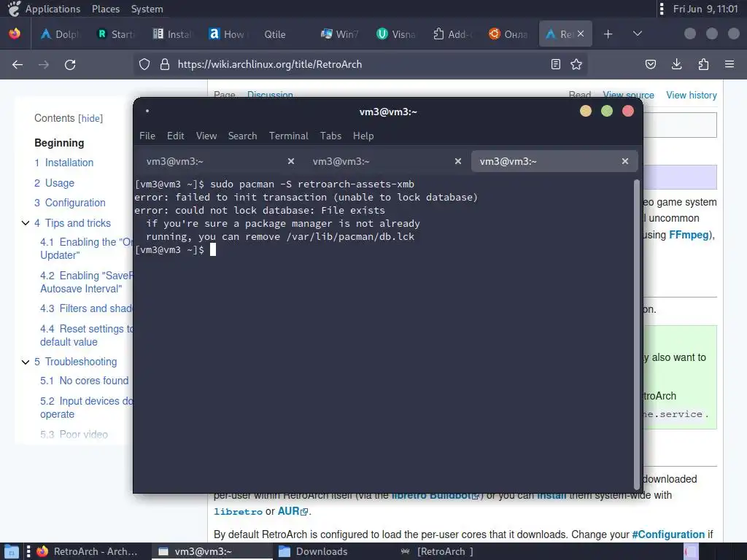Switch to the Visna browser tab
Viewport: 747px width, 560px height.
click(x=395, y=34)
